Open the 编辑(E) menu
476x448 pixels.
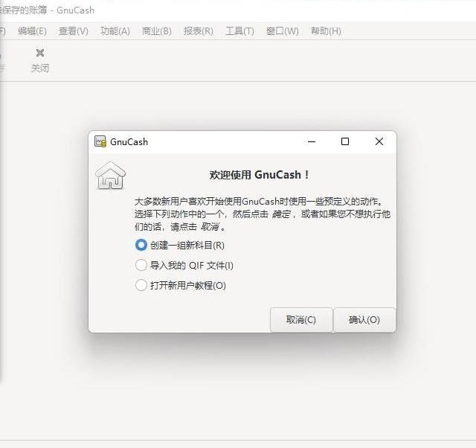pos(32,31)
